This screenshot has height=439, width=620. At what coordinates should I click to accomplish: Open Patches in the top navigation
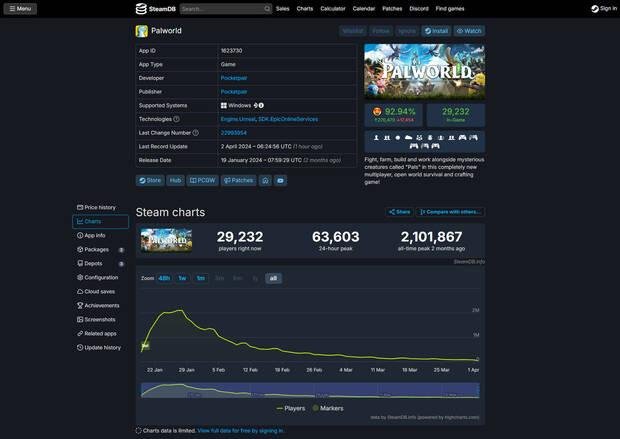click(392, 9)
